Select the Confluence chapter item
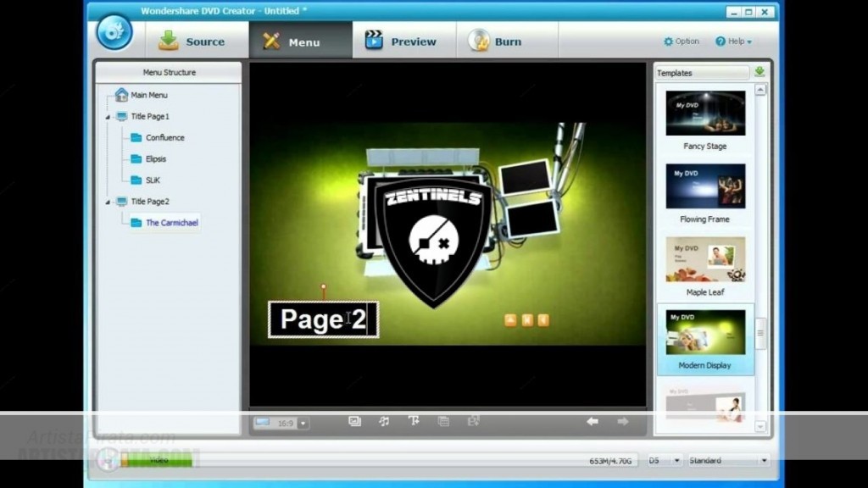Viewport: 868px width, 488px height. (165, 138)
